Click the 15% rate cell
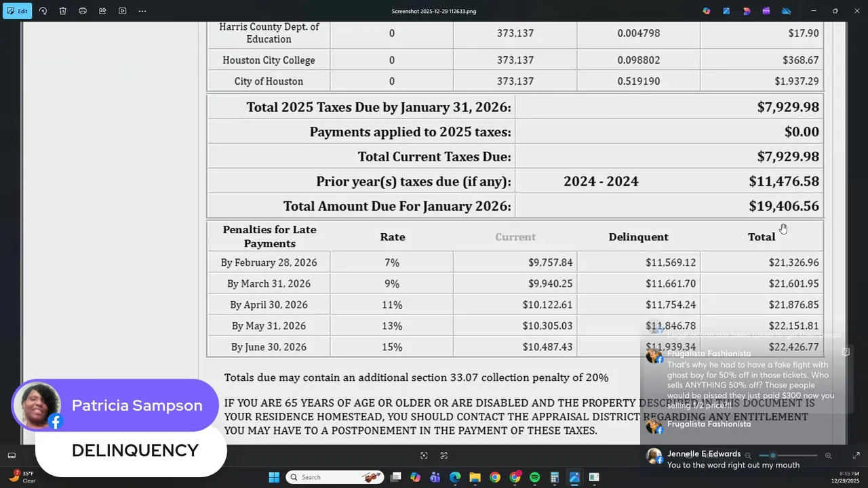The width and height of the screenshot is (868, 488). [392, 347]
